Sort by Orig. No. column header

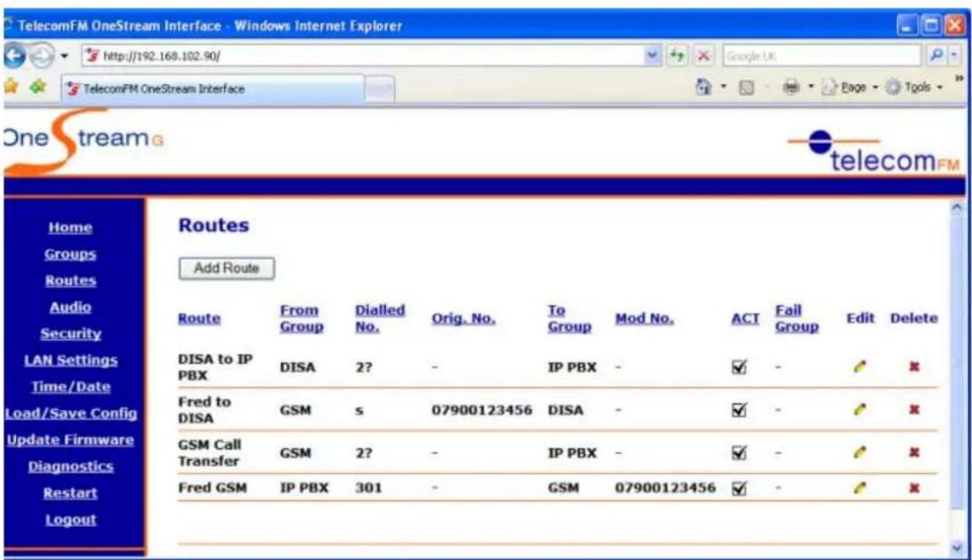pyautogui.click(x=463, y=318)
